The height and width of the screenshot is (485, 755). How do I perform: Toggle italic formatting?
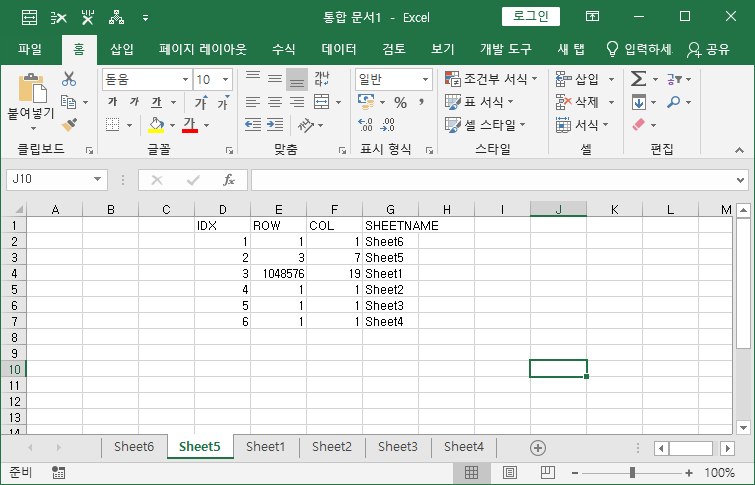[x=134, y=102]
